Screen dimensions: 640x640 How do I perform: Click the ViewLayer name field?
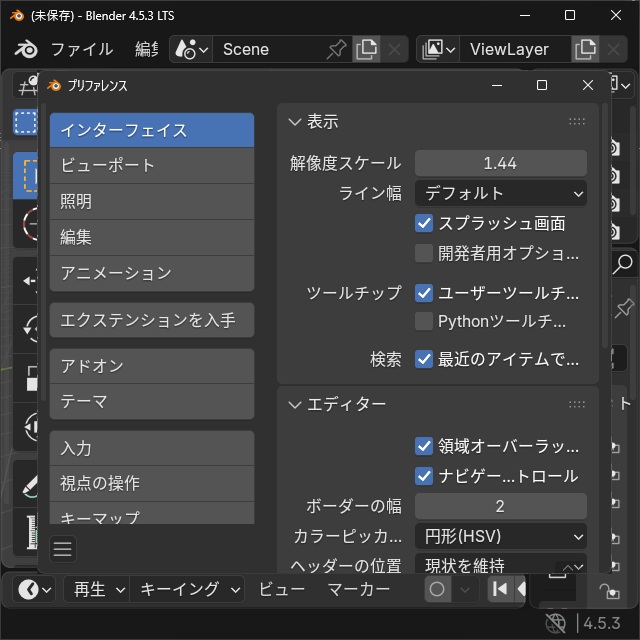515,49
